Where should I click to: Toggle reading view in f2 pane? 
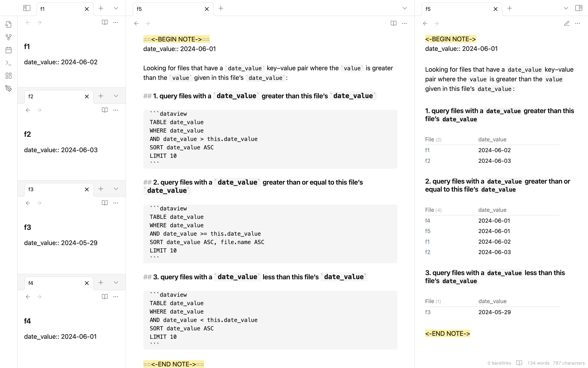[x=105, y=110]
